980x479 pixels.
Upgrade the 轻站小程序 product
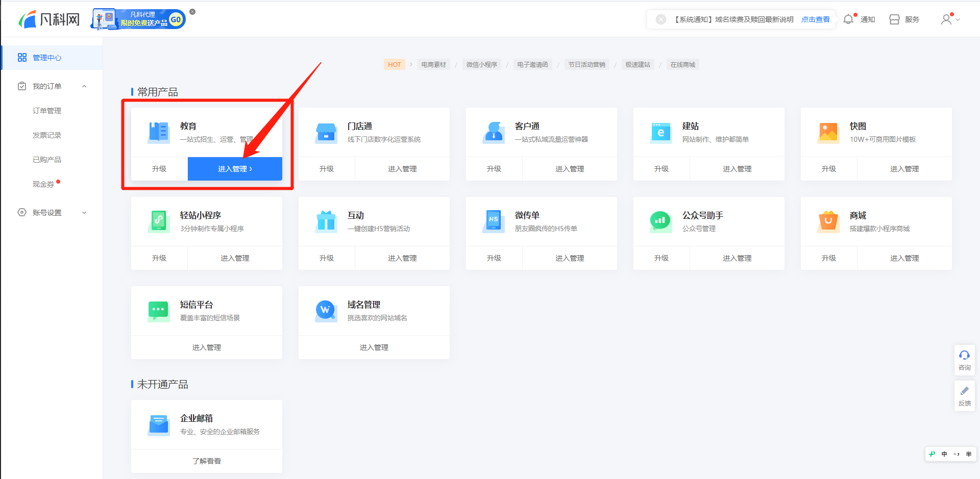159,258
